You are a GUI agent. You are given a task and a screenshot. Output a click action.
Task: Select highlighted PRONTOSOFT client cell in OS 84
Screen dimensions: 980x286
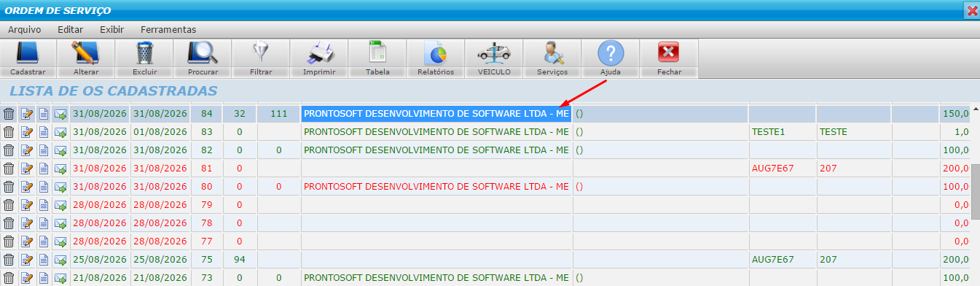[436, 114]
